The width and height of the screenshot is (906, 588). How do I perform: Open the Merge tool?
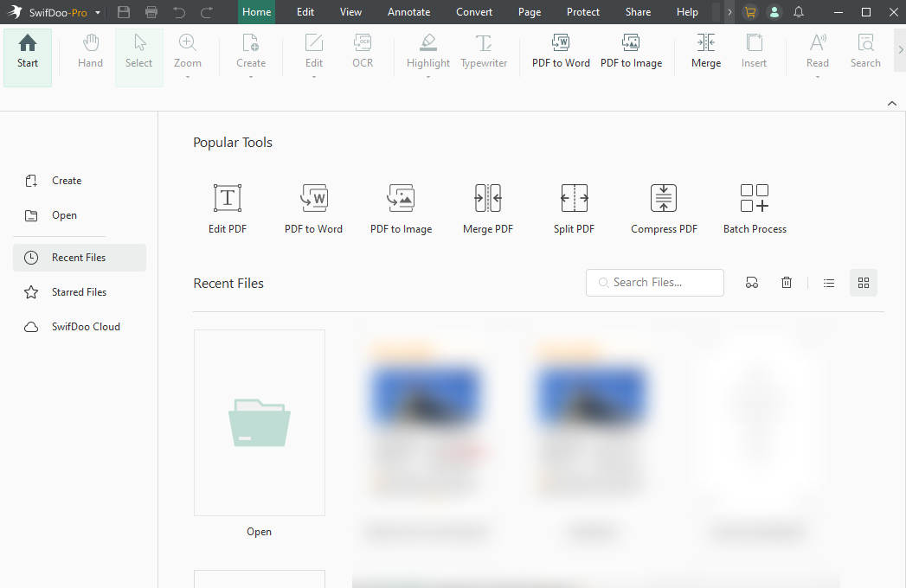point(705,52)
